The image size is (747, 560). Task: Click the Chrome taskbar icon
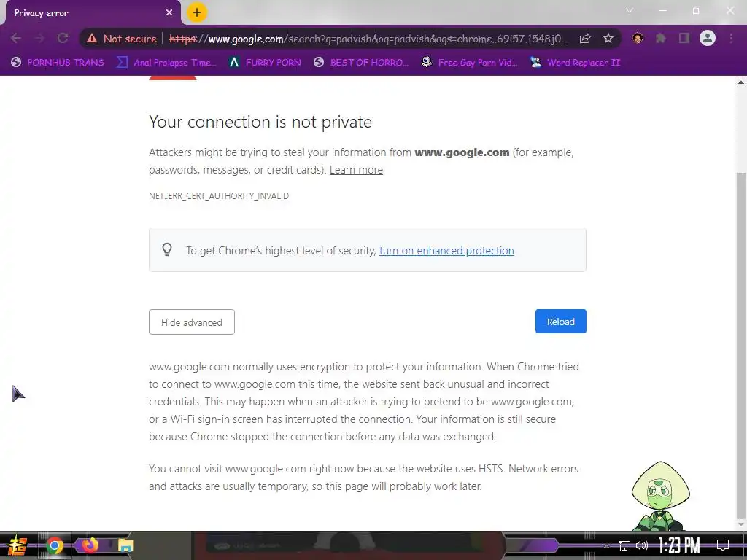pos(54,545)
